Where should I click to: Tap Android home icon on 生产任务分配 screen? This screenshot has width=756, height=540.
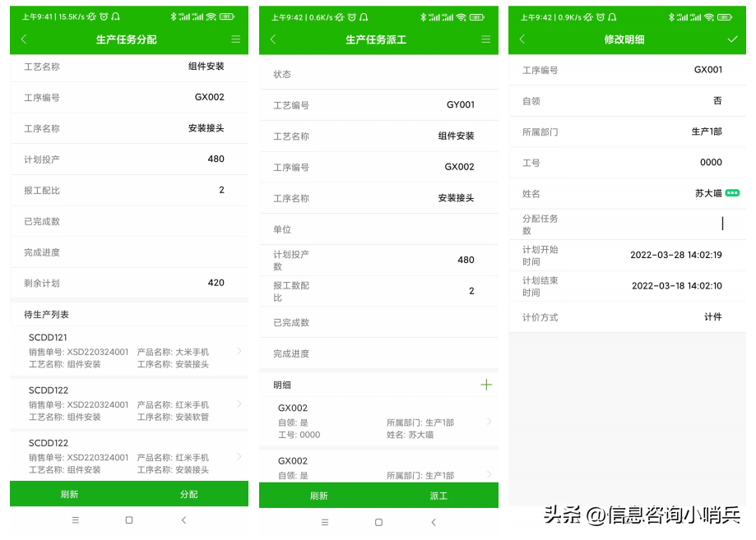coord(128,519)
